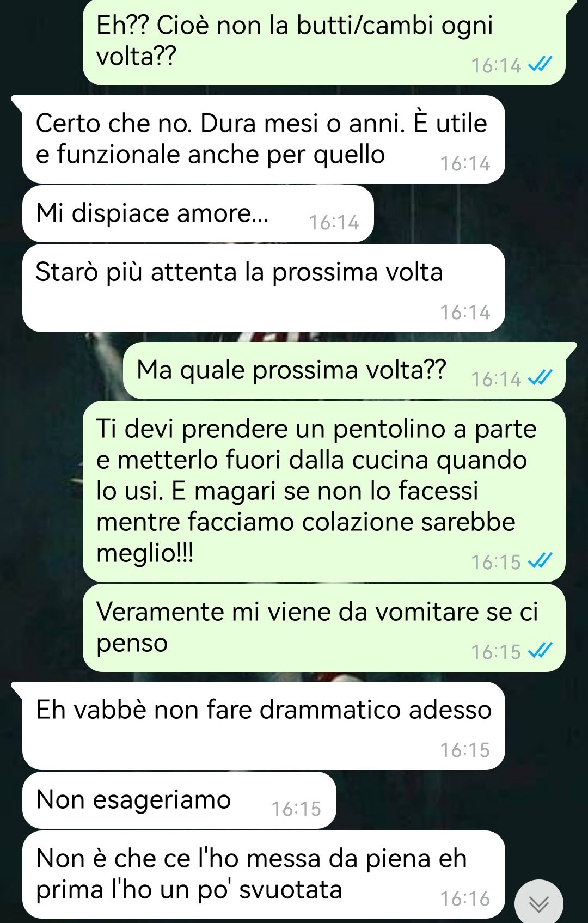
Task: Tap the "Non esageriamo" bubble
Action: (x=179, y=800)
